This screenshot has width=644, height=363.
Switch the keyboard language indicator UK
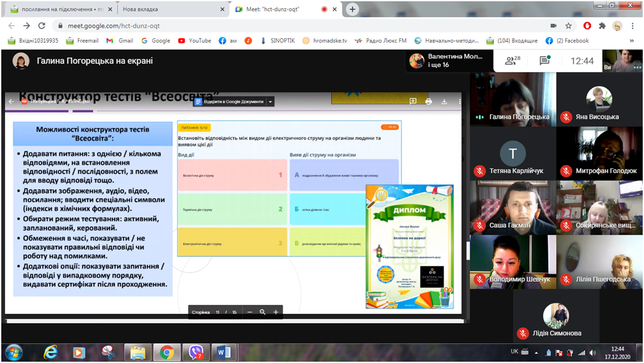coord(514,351)
